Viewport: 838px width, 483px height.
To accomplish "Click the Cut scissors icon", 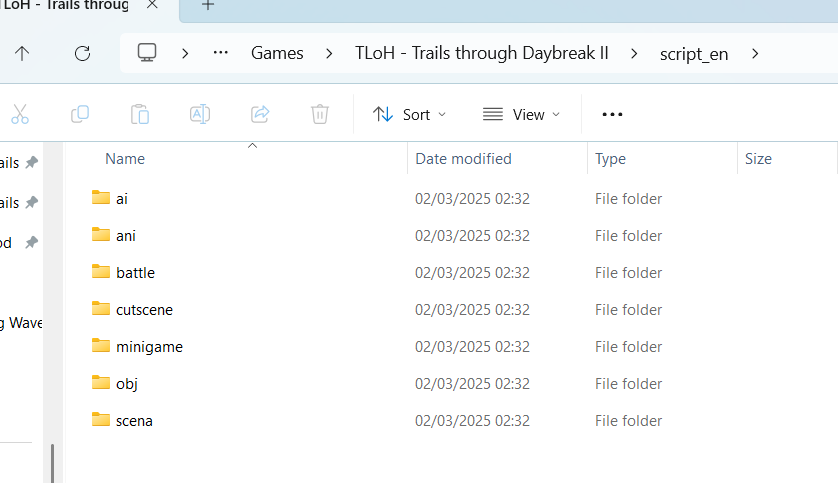I will click(20, 114).
